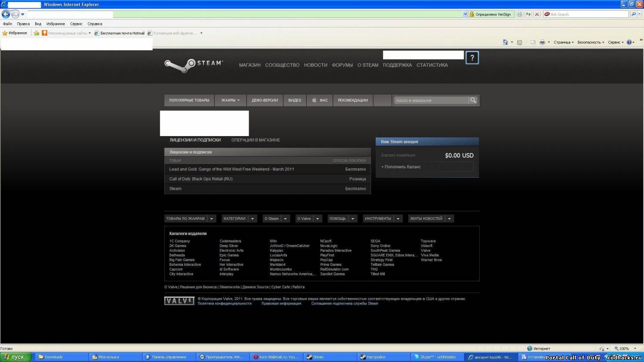Open the RSS feeds icon in command bar
644x362 pixels.
coord(519,42)
